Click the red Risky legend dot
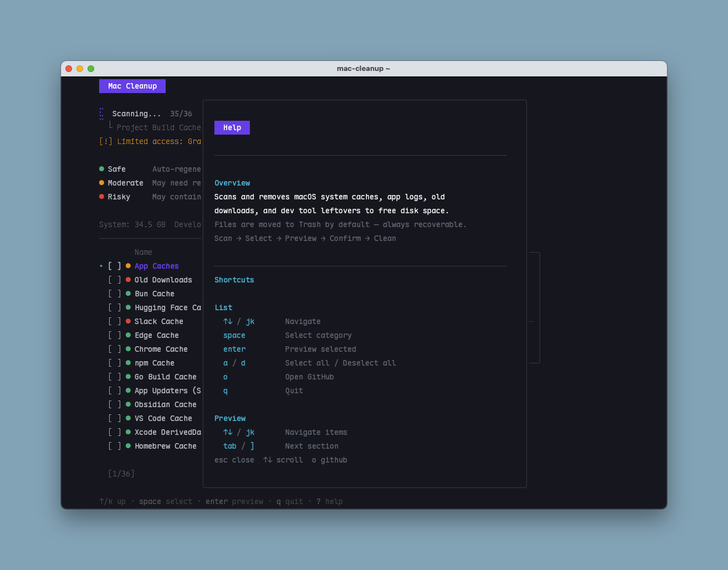This screenshot has width=728, height=570. 101,197
